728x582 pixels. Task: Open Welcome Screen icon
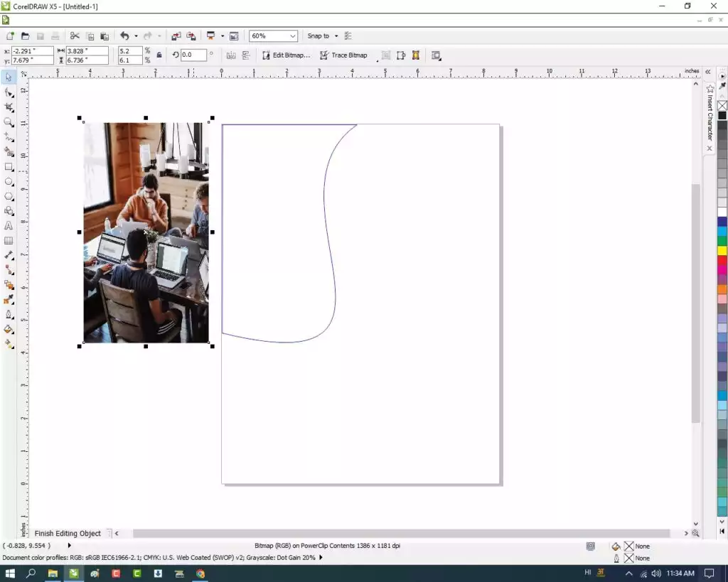(x=234, y=36)
